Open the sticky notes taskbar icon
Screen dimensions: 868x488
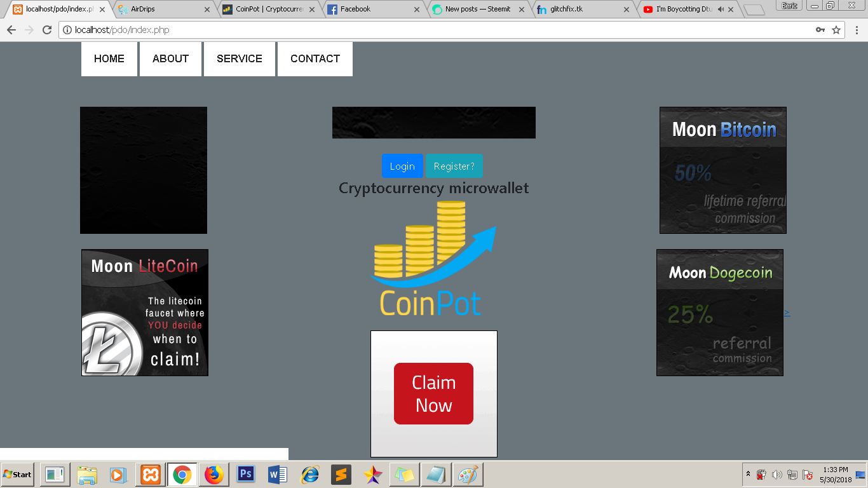pos(405,475)
